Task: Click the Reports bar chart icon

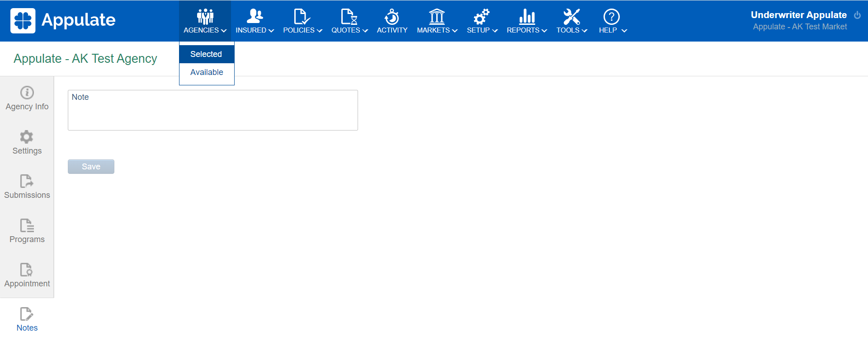Action: click(527, 17)
